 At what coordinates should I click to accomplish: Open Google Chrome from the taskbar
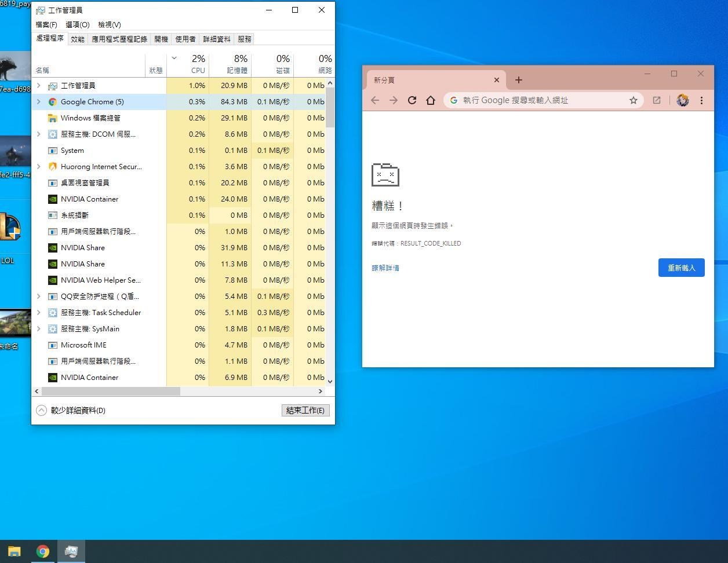(x=43, y=551)
